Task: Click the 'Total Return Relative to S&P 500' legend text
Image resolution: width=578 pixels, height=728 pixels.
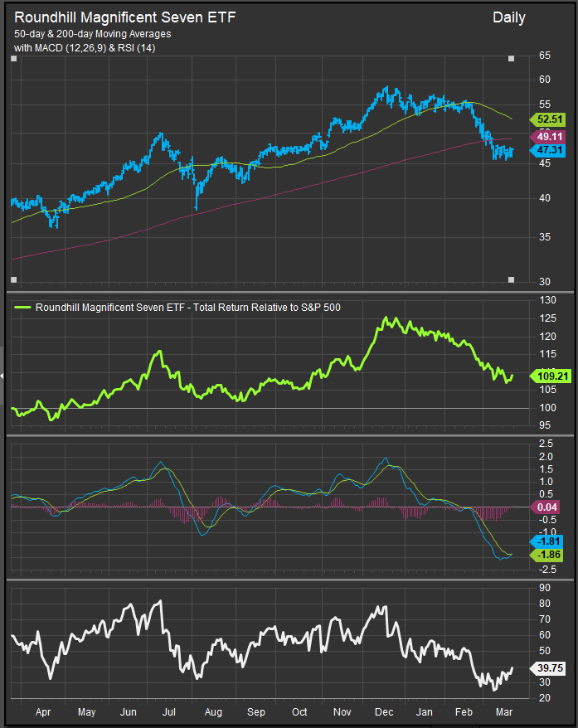Action: pyautogui.click(x=267, y=308)
